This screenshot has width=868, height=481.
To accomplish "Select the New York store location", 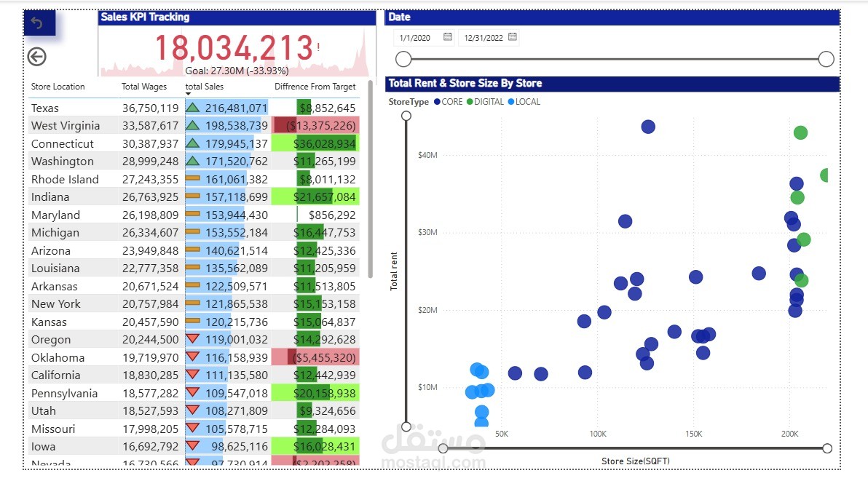I will pyautogui.click(x=56, y=304).
